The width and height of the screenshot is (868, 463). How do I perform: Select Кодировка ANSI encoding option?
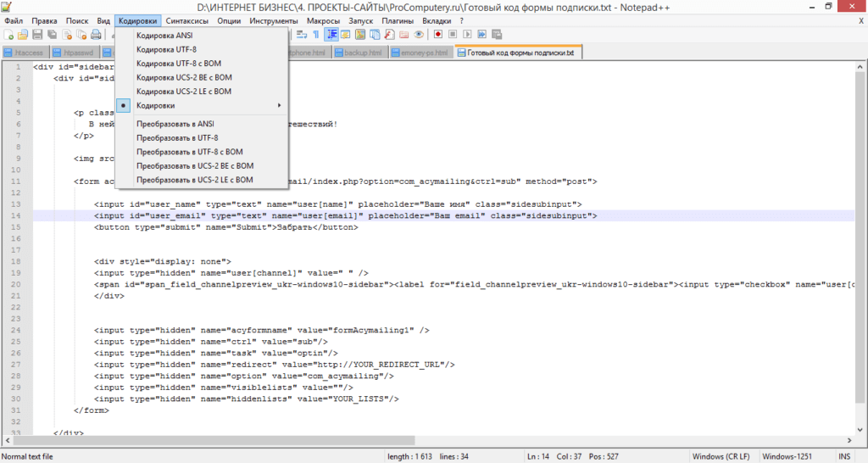(164, 36)
